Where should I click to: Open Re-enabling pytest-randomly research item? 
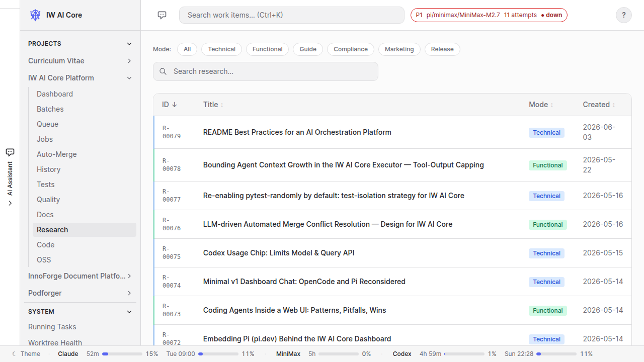(x=334, y=196)
